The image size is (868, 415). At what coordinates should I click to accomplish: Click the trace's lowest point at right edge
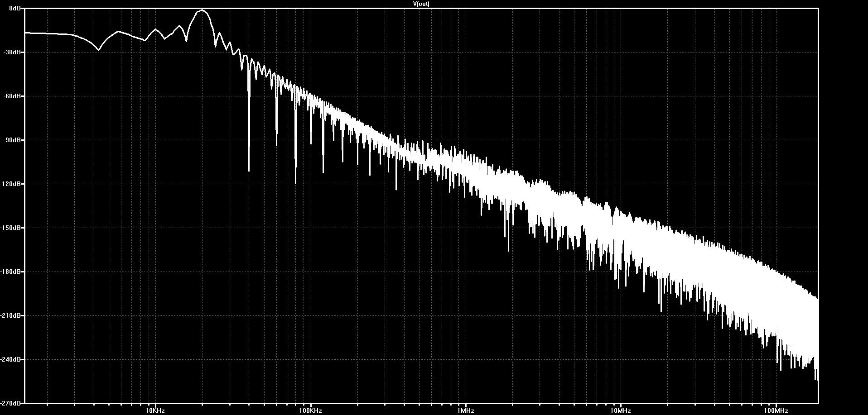coord(816,379)
